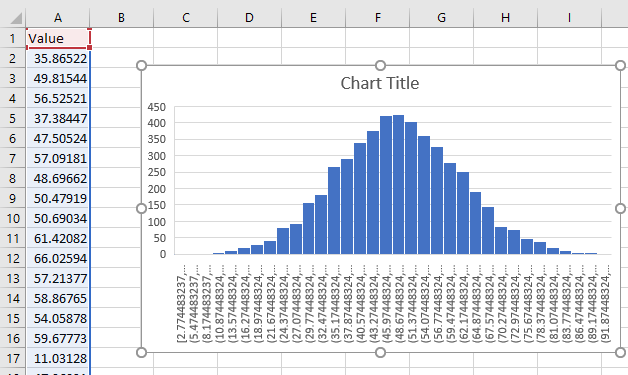
Task: Select row 1 header
Action: click(12, 38)
